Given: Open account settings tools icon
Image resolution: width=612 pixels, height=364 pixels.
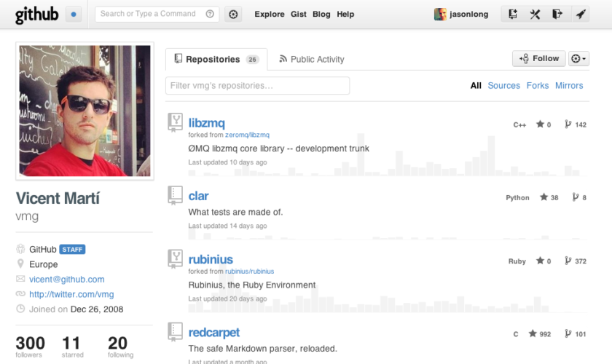Looking at the screenshot, I should (535, 14).
